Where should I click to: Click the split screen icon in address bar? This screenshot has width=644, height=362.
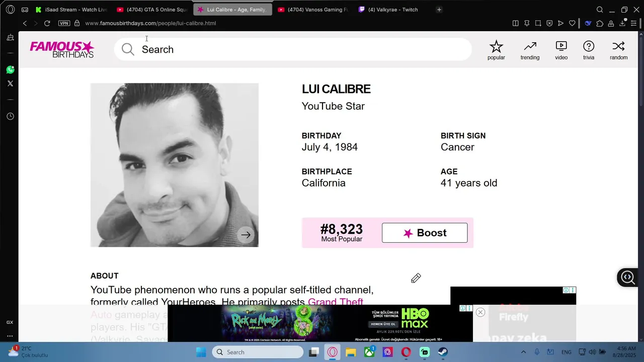(515, 23)
